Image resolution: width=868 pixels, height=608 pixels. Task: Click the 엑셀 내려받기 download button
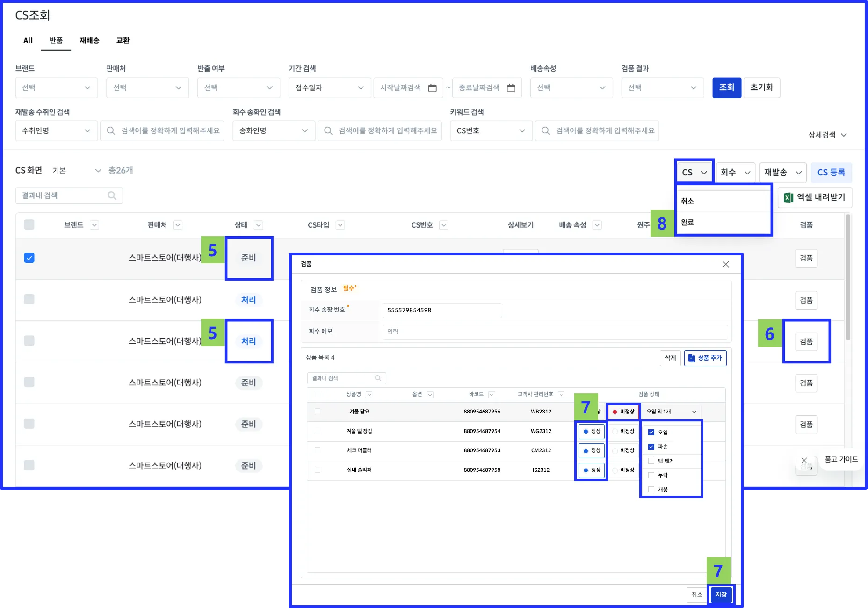point(815,198)
